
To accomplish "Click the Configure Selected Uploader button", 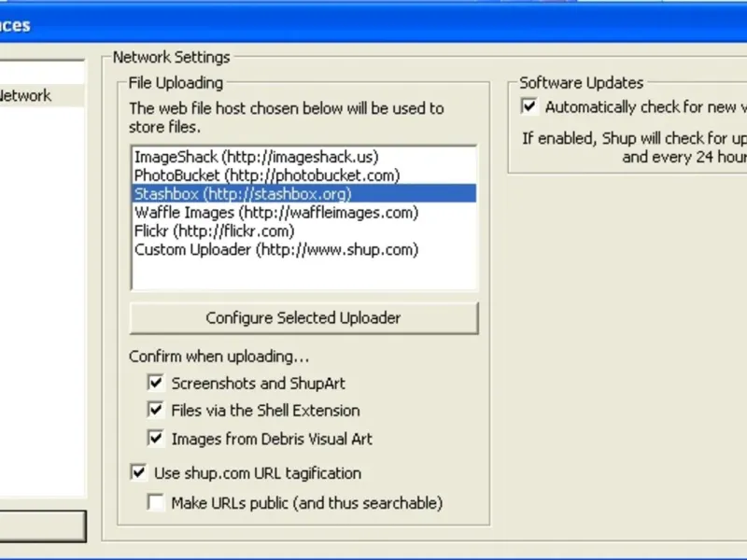I will click(303, 318).
